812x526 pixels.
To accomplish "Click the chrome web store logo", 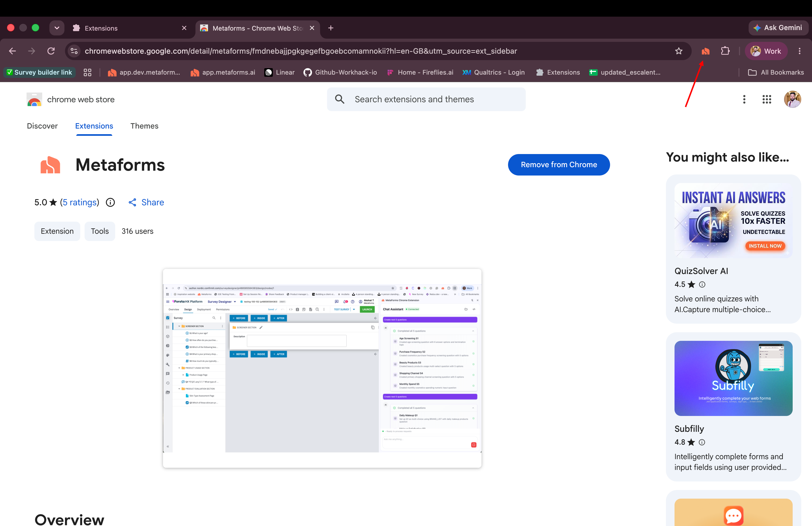I will [x=71, y=100].
